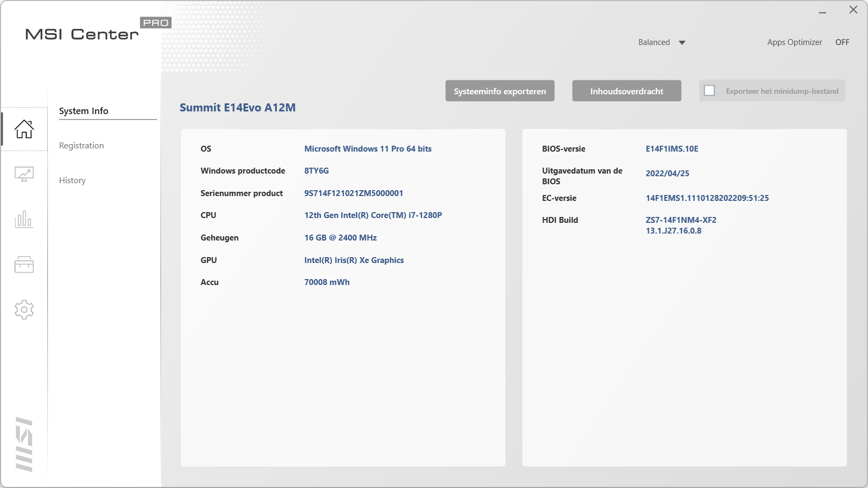Click the Apps Optimizer label
Image resolution: width=868 pixels, height=488 pixels.
click(794, 42)
